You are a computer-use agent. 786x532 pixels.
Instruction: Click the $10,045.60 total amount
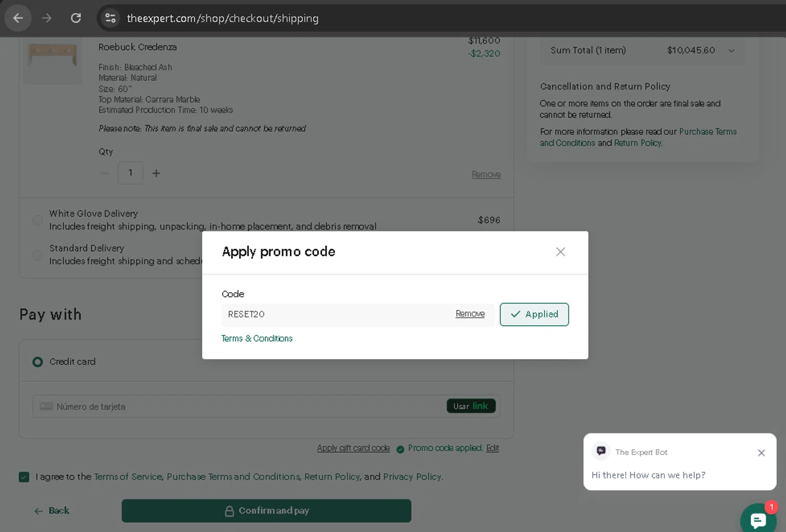(691, 50)
